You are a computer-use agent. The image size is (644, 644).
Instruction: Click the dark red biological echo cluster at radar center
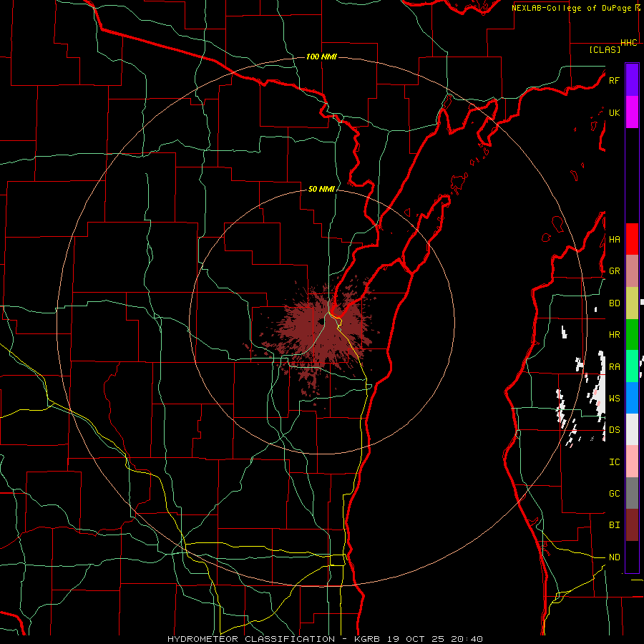(x=324, y=333)
